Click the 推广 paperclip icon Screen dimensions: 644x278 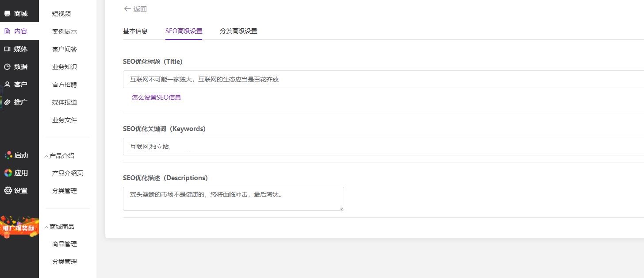tap(7, 102)
